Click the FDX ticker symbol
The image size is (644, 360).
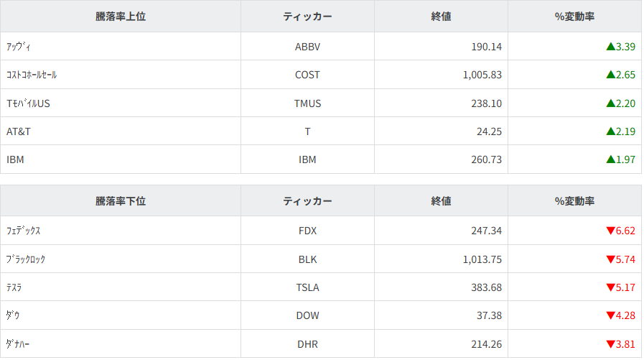(x=307, y=231)
